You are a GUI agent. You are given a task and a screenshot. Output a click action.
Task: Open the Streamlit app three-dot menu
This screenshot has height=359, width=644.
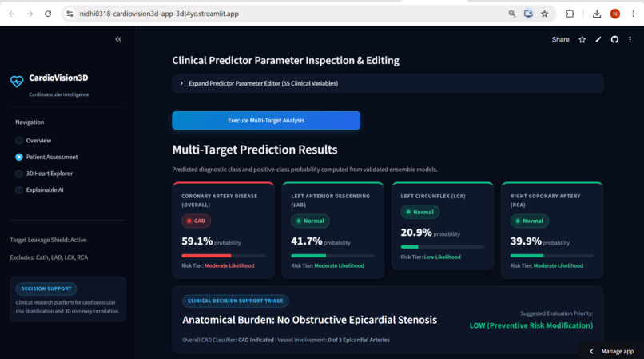(630, 39)
